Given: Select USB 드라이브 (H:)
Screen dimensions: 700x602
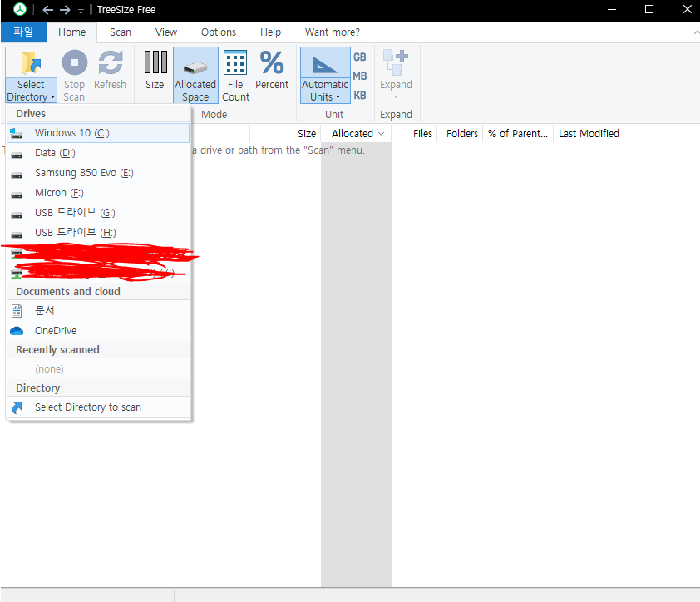Looking at the screenshot, I should point(98,233).
